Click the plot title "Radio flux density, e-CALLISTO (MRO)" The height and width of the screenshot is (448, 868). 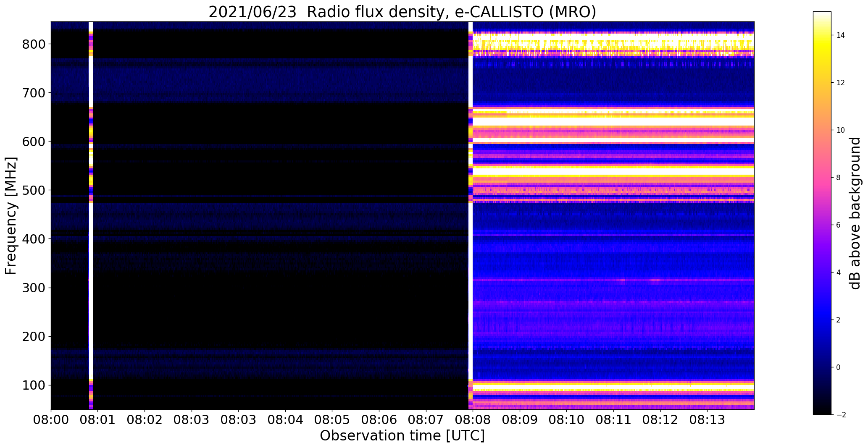click(x=452, y=12)
